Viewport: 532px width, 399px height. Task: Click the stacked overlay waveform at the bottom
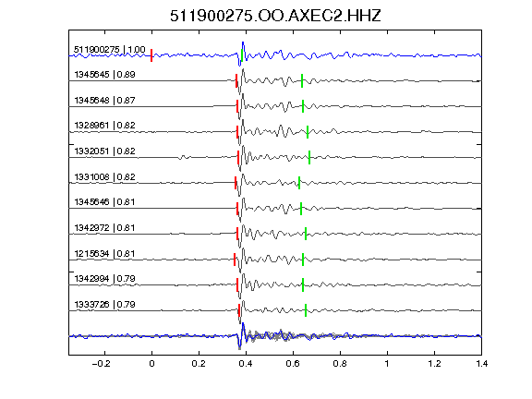(275, 336)
